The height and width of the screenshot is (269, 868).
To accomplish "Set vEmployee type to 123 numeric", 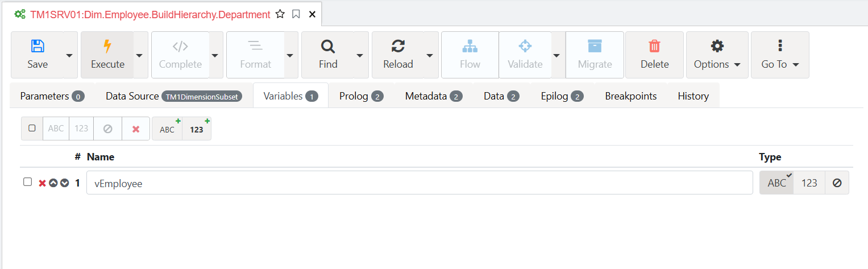I will [x=809, y=183].
